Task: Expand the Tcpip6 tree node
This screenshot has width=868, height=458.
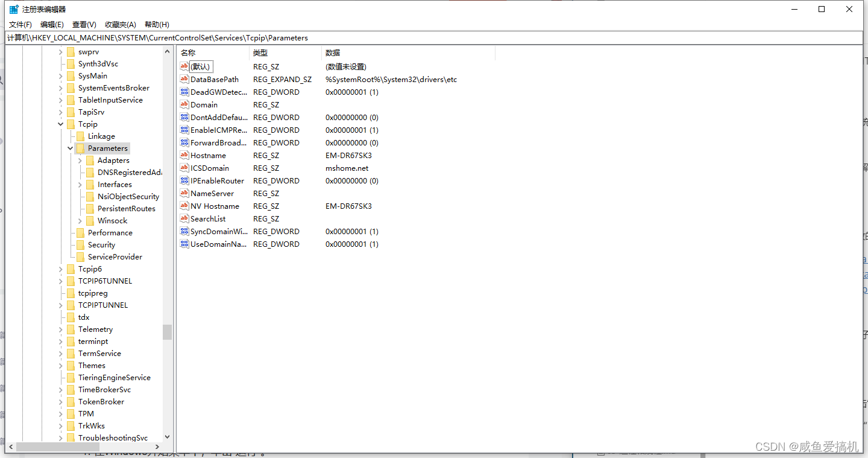Action: pyautogui.click(x=61, y=269)
